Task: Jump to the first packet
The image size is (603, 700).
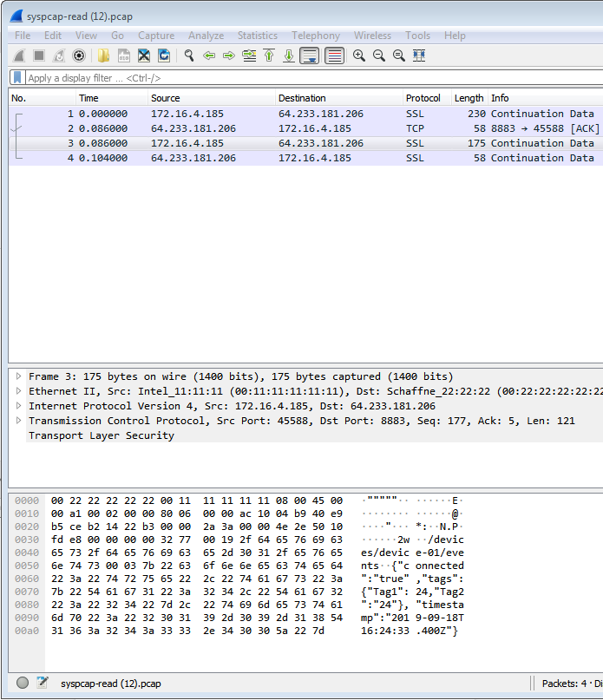Action: (x=269, y=56)
